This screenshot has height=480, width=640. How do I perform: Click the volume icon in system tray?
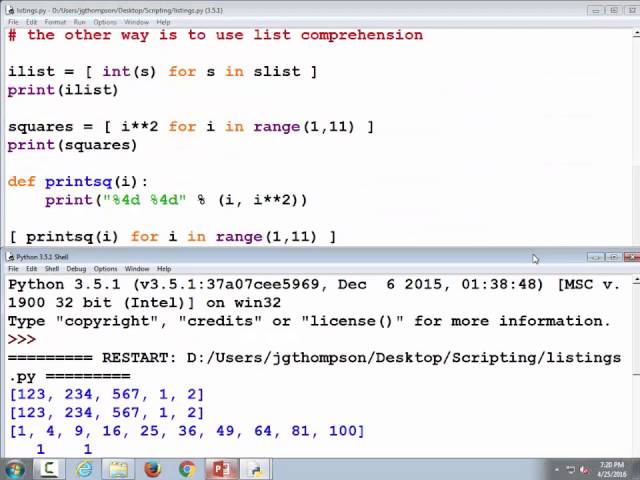click(584, 470)
